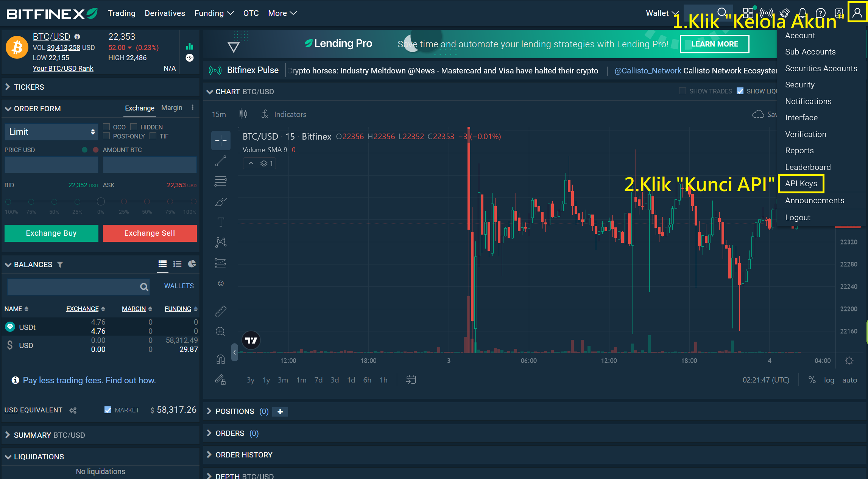Click the PRICE USD input field
This screenshot has width=868, height=479.
[x=51, y=165]
